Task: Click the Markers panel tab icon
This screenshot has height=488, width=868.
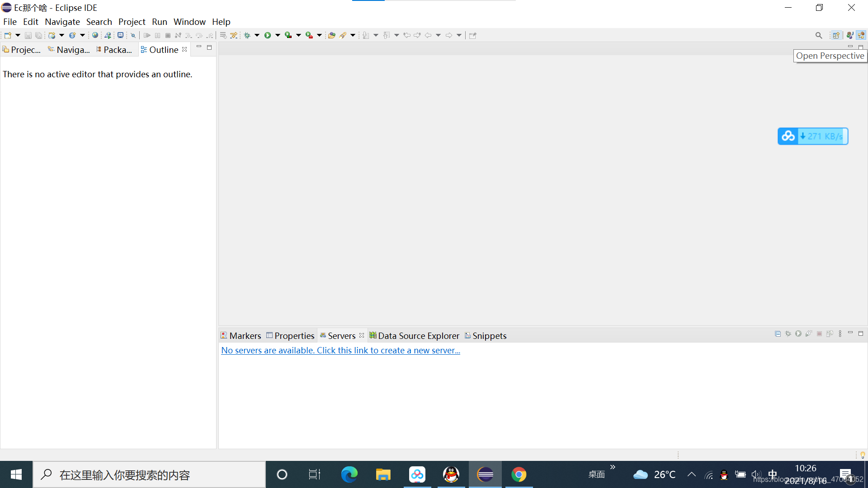Action: 225,335
